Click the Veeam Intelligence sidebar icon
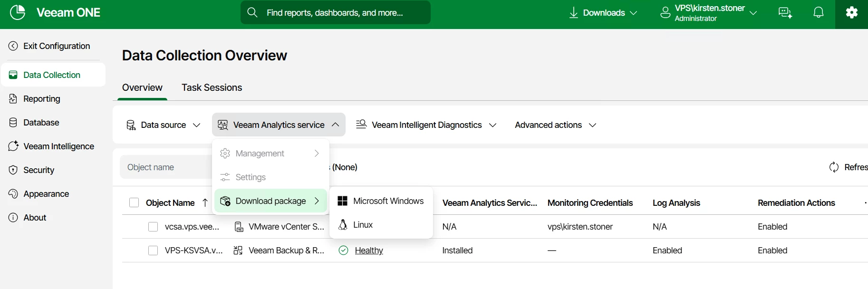Image resolution: width=868 pixels, height=289 pixels. click(13, 146)
